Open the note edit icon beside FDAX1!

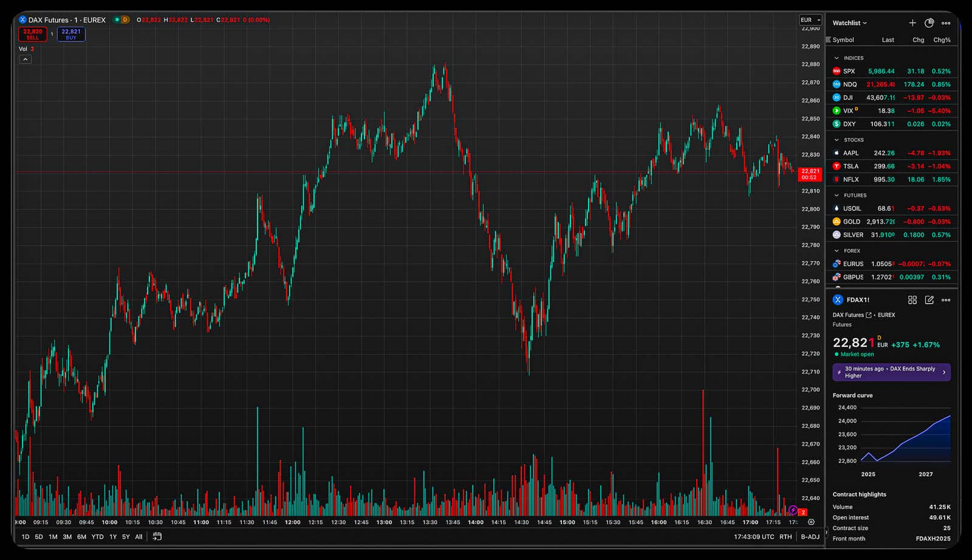[929, 300]
